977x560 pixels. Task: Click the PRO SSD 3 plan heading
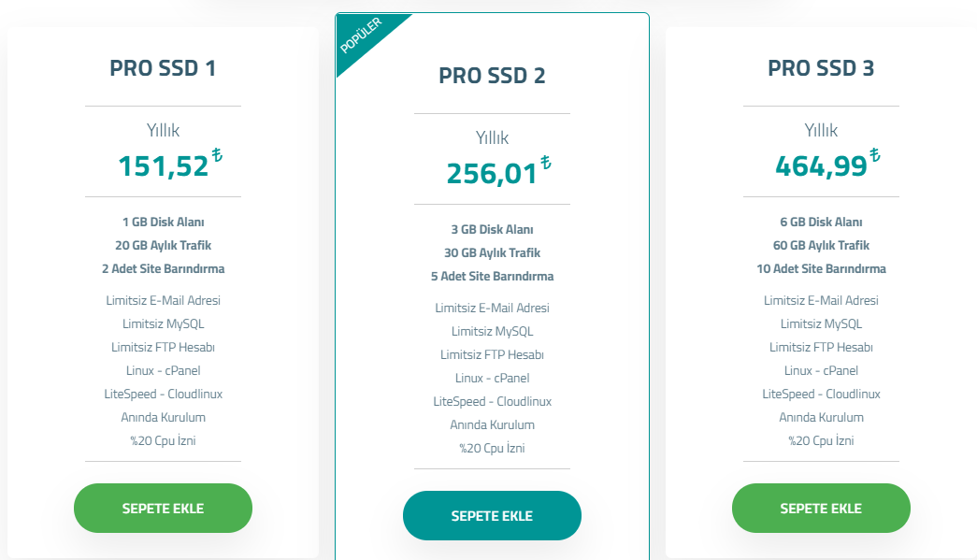click(x=821, y=68)
